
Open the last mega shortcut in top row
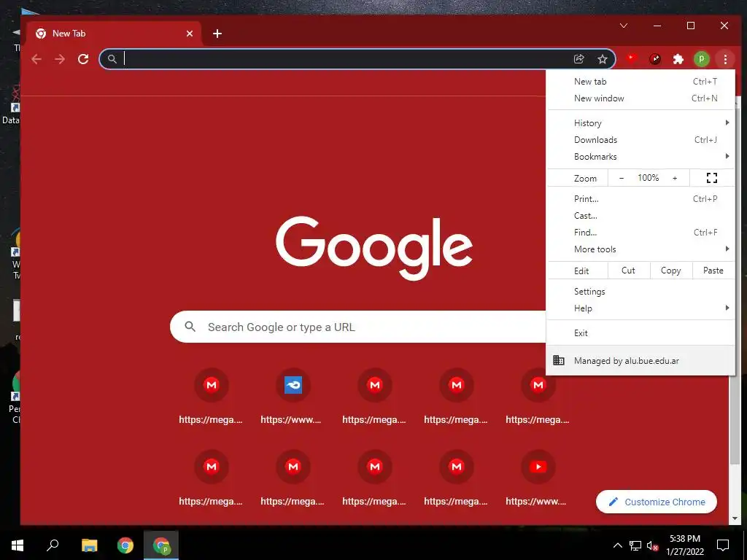[538, 395]
